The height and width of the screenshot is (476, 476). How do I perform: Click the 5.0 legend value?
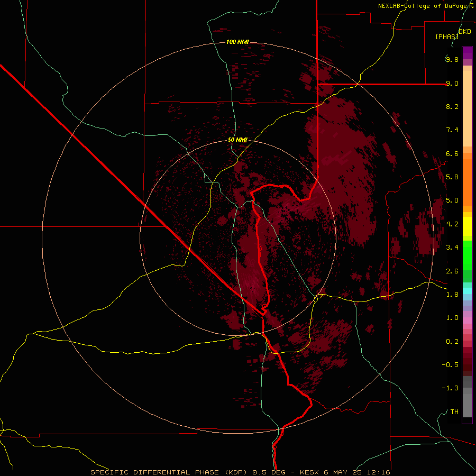452,200
